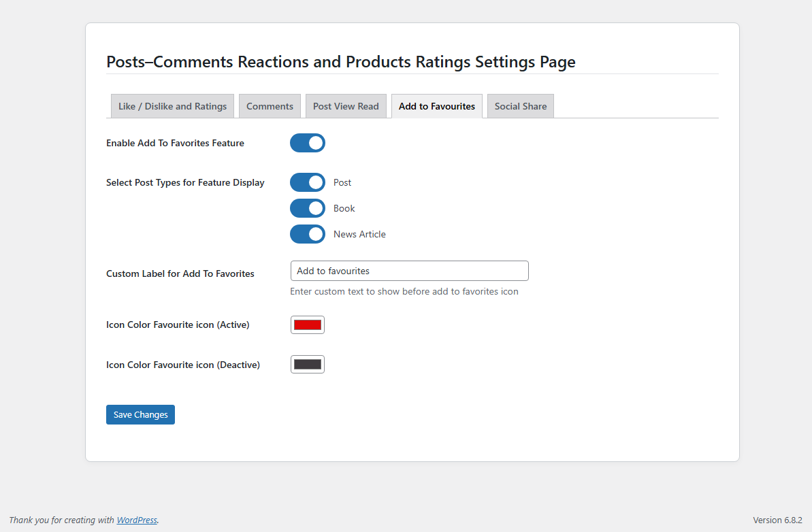
Task: Turn off the Post type toggle switch
Action: coord(308,182)
